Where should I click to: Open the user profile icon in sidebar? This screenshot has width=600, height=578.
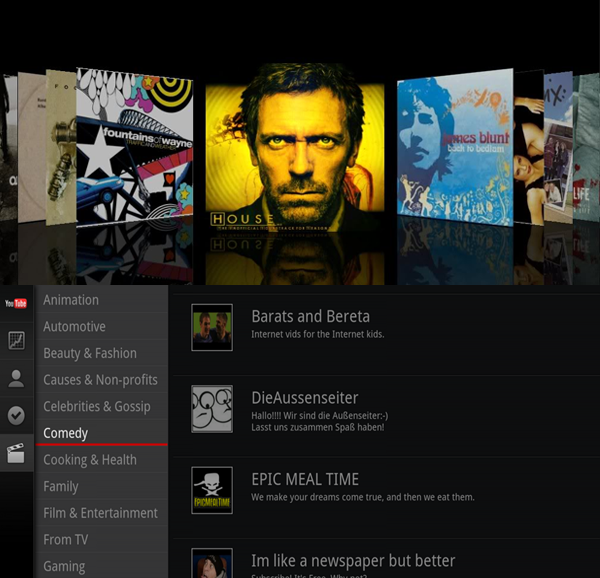[16, 378]
